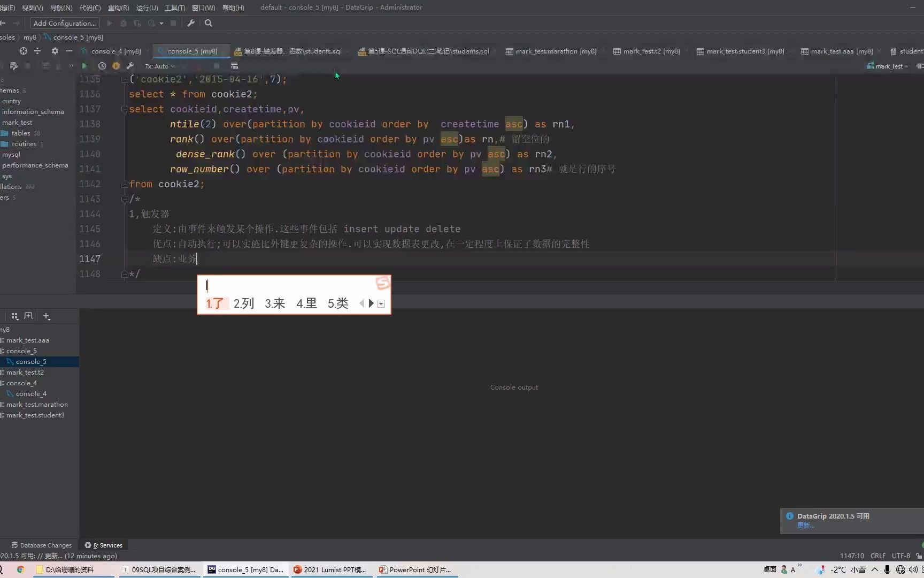Click the orange View Parameters icon
The height and width of the screenshot is (578, 924).
[x=116, y=66]
